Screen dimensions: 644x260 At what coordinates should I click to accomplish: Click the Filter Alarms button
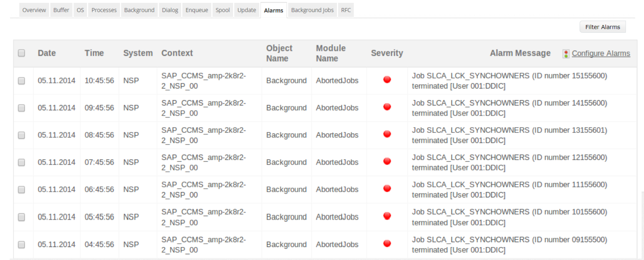point(603,27)
